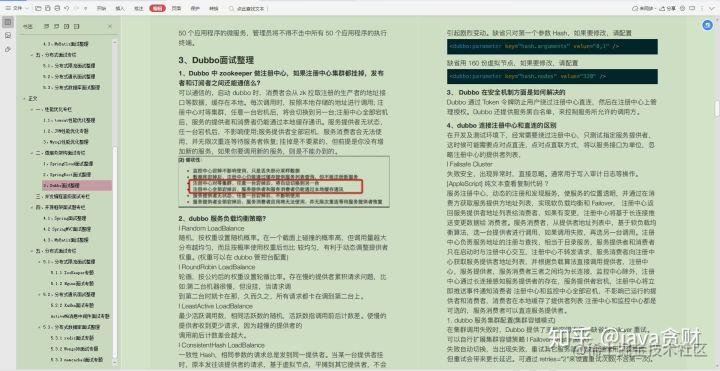Click the open folder icon in top toolbar
Image resolution: width=720 pixels, height=371 pixels.
(38, 8)
